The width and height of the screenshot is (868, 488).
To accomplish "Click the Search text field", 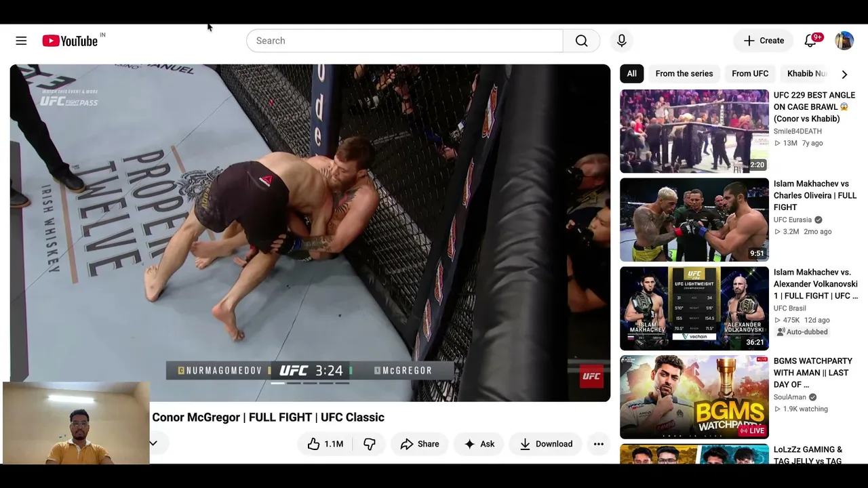I will point(405,41).
